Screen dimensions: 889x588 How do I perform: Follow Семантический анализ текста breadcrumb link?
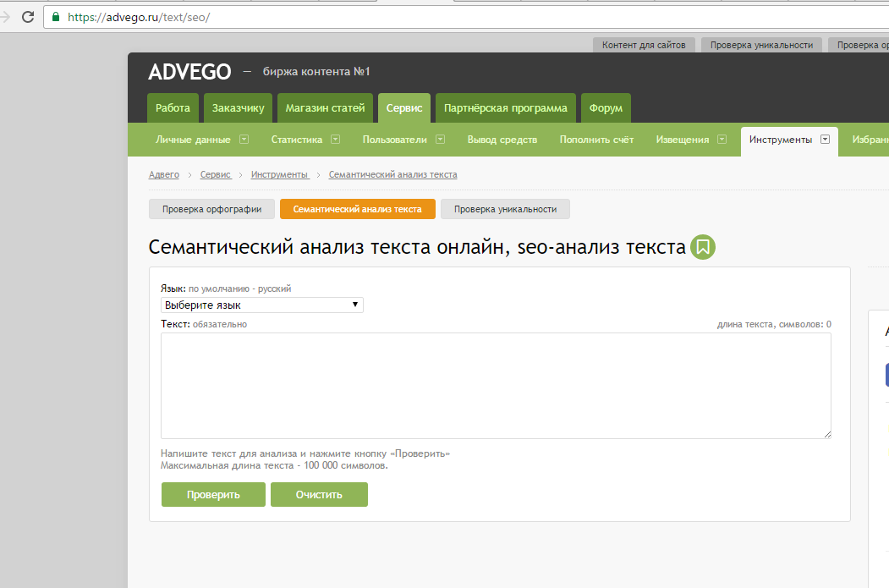pyautogui.click(x=393, y=174)
